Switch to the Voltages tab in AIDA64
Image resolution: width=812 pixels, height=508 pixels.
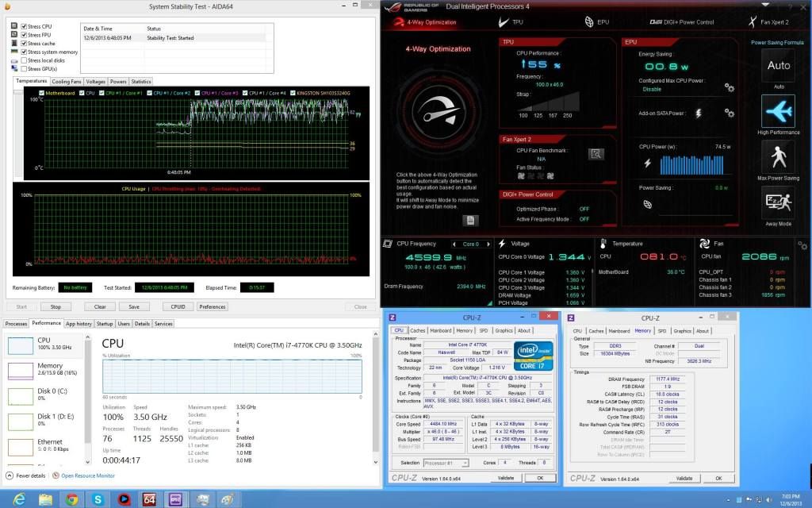(x=96, y=82)
